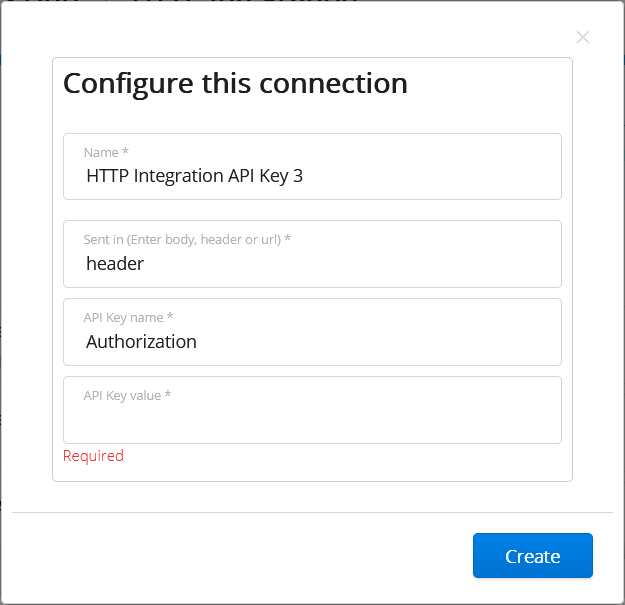Click the red 'Required' error message
Screen dimensions: 625x605
(93, 456)
